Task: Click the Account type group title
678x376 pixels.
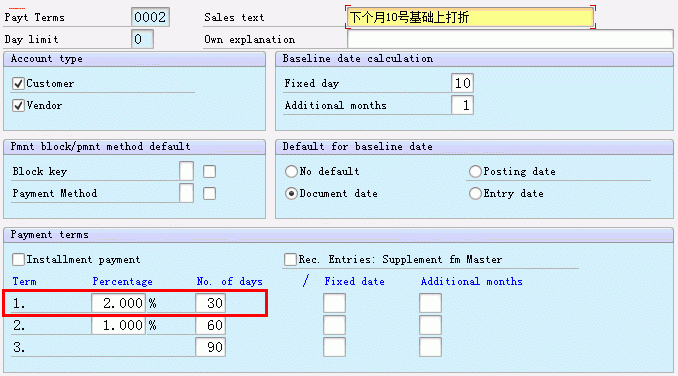Action: (47, 59)
